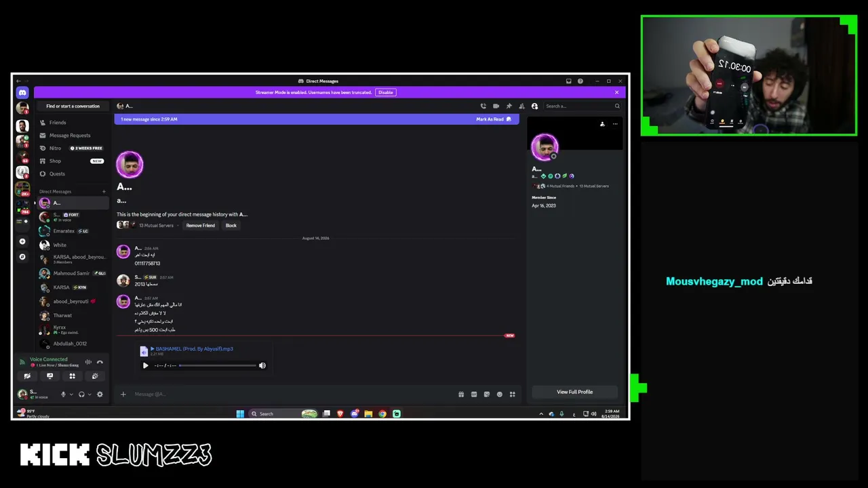Open pinned messages in the header
868x488 pixels.
[x=509, y=106]
